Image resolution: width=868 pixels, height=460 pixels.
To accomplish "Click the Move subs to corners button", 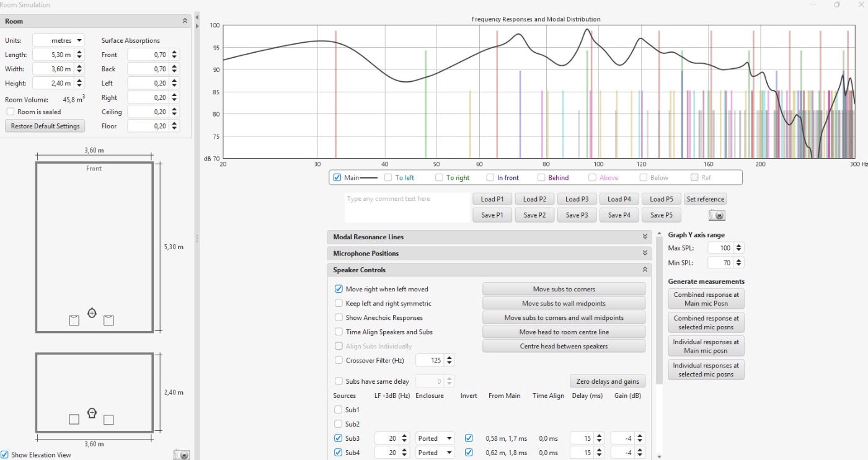I will 564,289.
